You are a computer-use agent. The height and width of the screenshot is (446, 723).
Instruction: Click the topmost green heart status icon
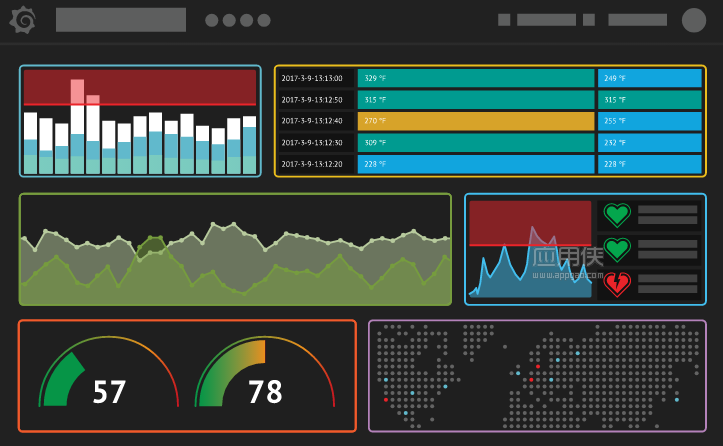(617, 215)
